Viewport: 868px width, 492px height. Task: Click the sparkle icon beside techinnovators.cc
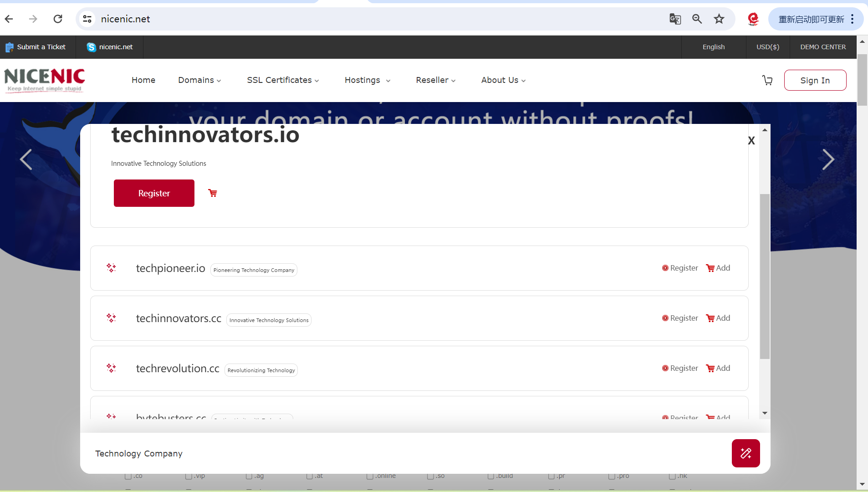pyautogui.click(x=111, y=318)
